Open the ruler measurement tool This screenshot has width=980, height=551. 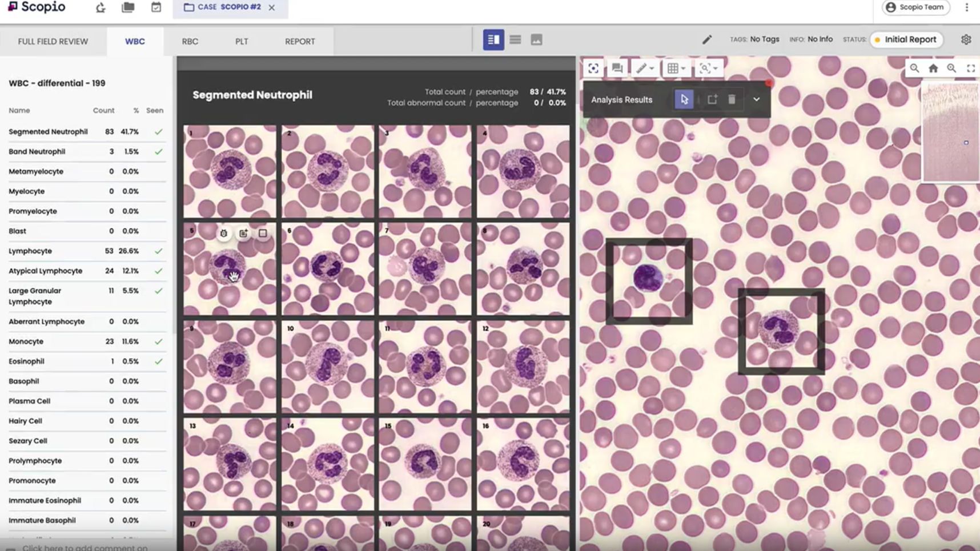(641, 68)
